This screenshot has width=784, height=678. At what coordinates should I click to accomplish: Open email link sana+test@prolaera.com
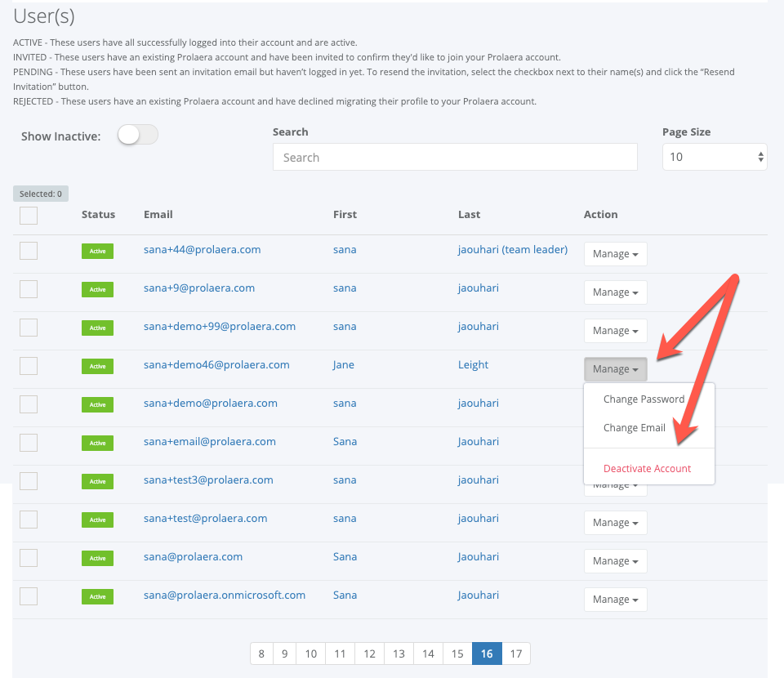pyautogui.click(x=206, y=519)
